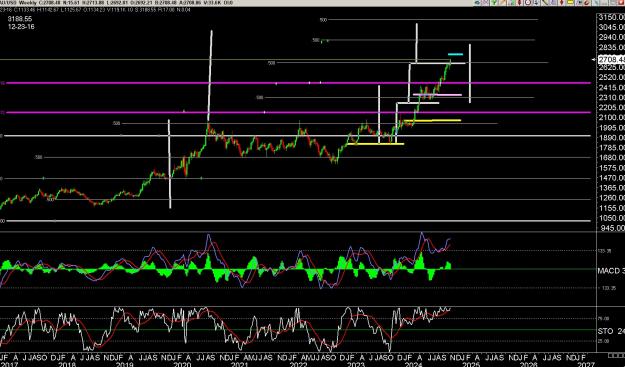
Task: Click the 2940.00 price axis label
Action: coord(611,37)
